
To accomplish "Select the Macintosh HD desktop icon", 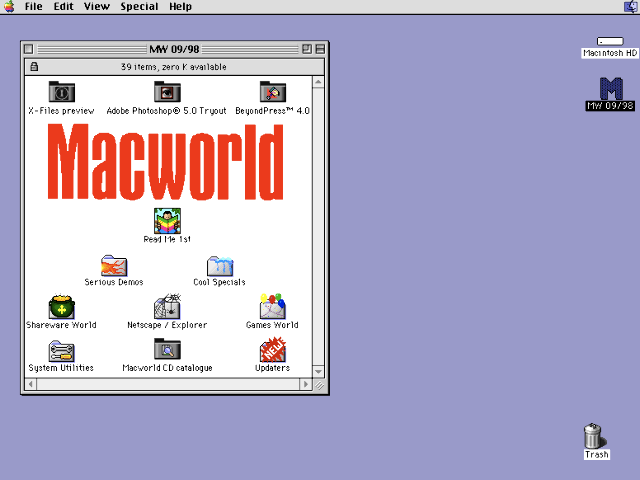I will [x=610, y=41].
